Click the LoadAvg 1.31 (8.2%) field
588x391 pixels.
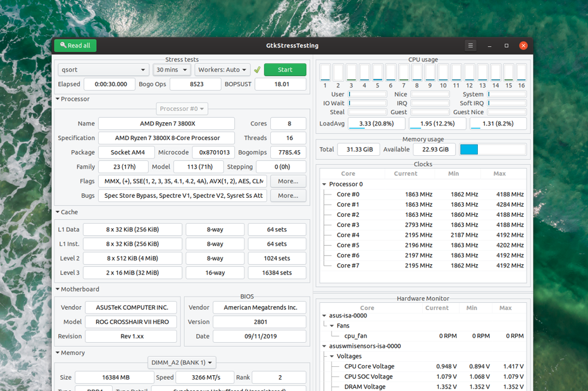point(498,124)
